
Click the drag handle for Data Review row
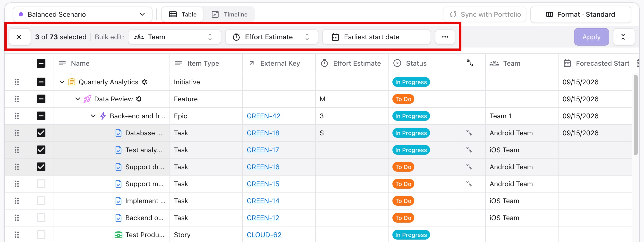point(17,99)
